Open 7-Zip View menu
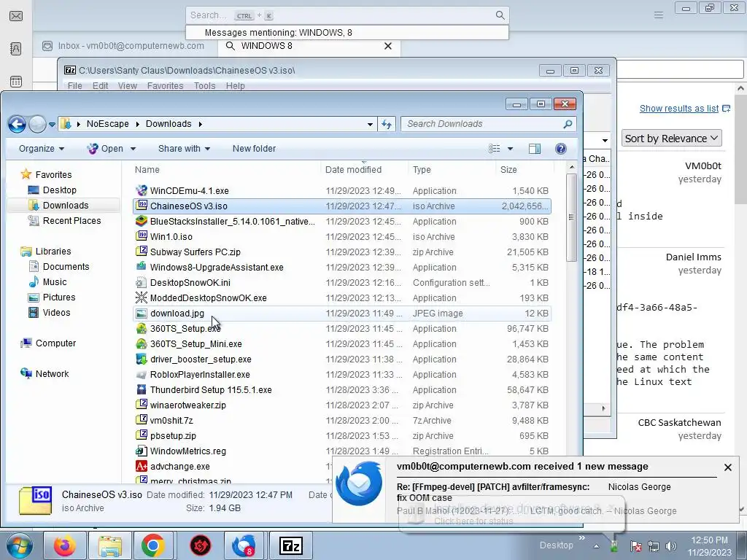This screenshot has width=747, height=560. tap(127, 86)
